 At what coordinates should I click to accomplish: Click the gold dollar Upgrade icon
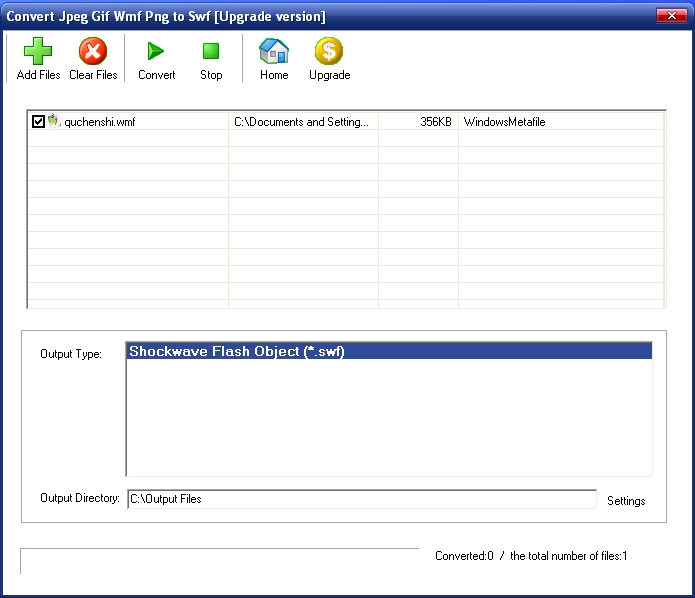coord(329,51)
